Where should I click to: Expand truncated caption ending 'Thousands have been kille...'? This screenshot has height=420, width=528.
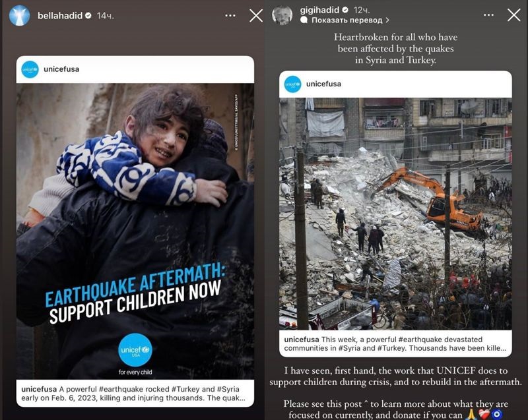point(395,344)
